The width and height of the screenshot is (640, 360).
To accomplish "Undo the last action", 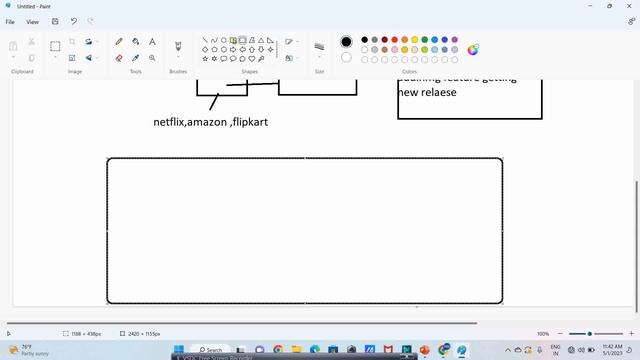I will pyautogui.click(x=73, y=21).
